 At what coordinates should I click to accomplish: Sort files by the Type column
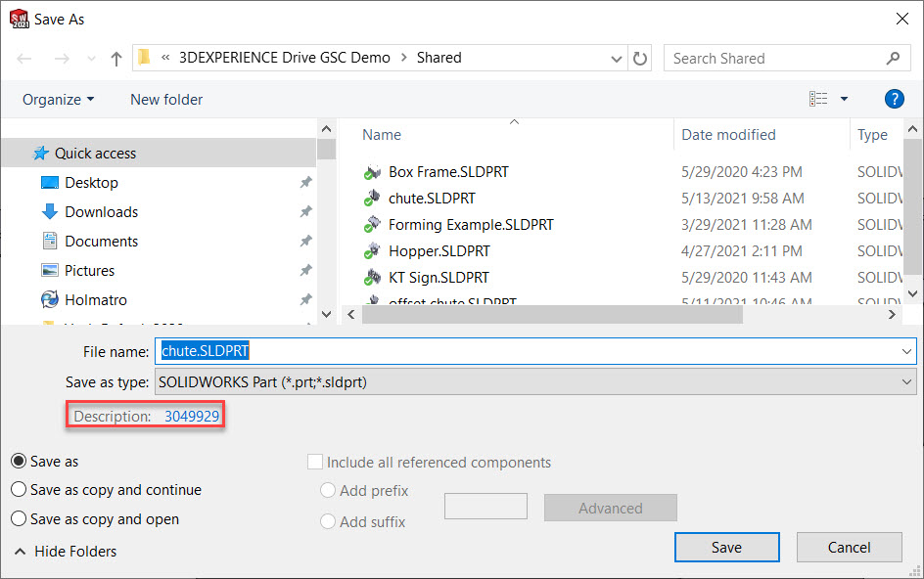click(x=872, y=135)
